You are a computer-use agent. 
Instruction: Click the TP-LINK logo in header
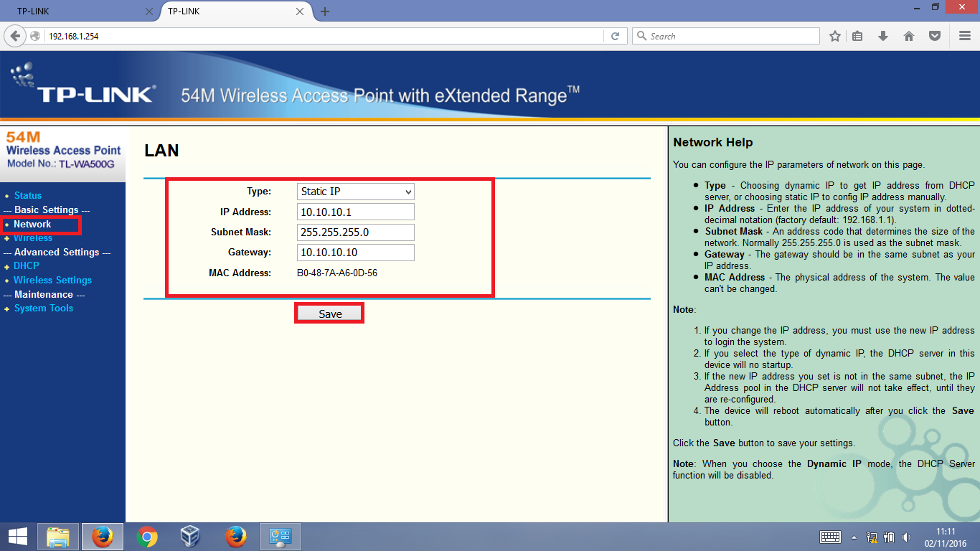pos(84,85)
